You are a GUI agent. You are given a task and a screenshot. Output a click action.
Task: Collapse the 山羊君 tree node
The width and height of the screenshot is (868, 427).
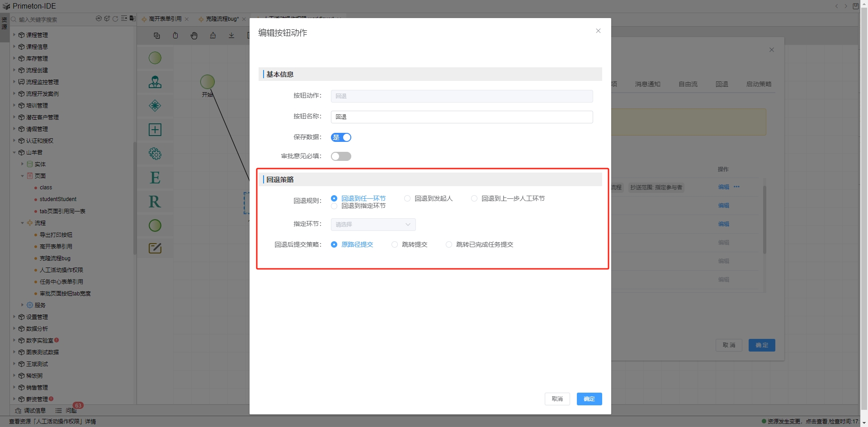(14, 152)
